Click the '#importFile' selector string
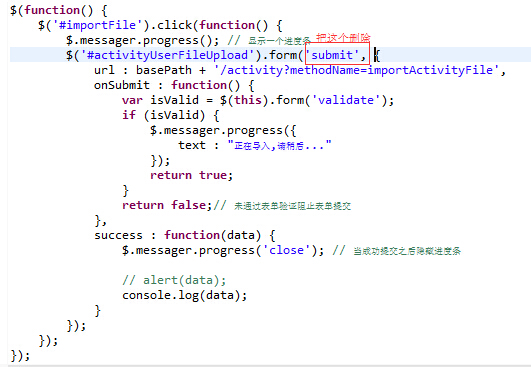The height and width of the screenshot is (367, 531). coord(98,25)
